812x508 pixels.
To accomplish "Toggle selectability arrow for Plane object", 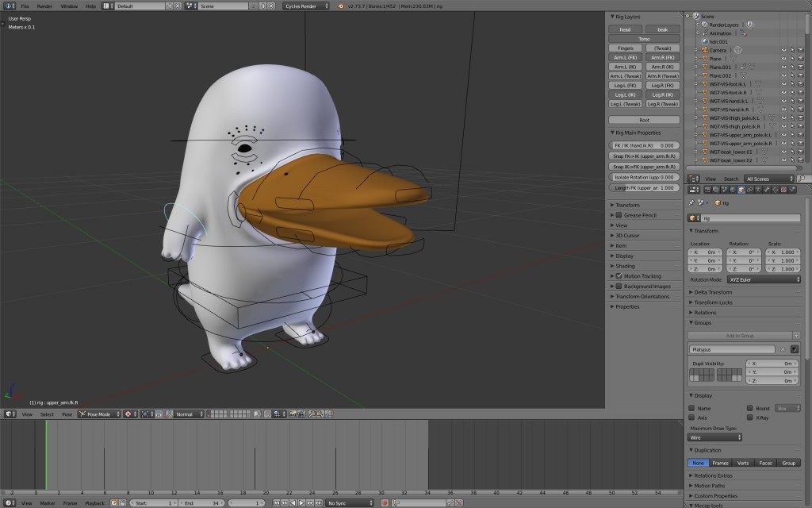I will point(792,59).
